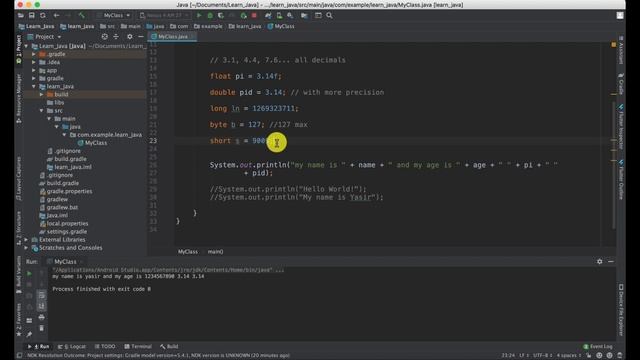Click the Collapse All icon in Project panel

pyautogui.click(x=116, y=37)
